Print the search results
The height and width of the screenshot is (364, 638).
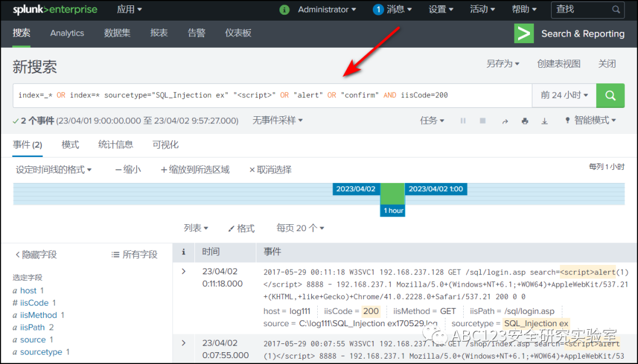525,121
